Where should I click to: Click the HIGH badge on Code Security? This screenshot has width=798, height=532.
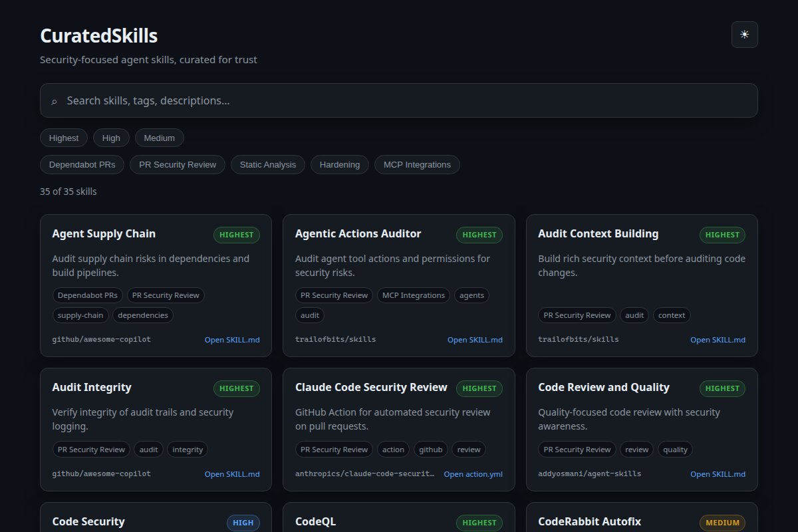coord(243,523)
